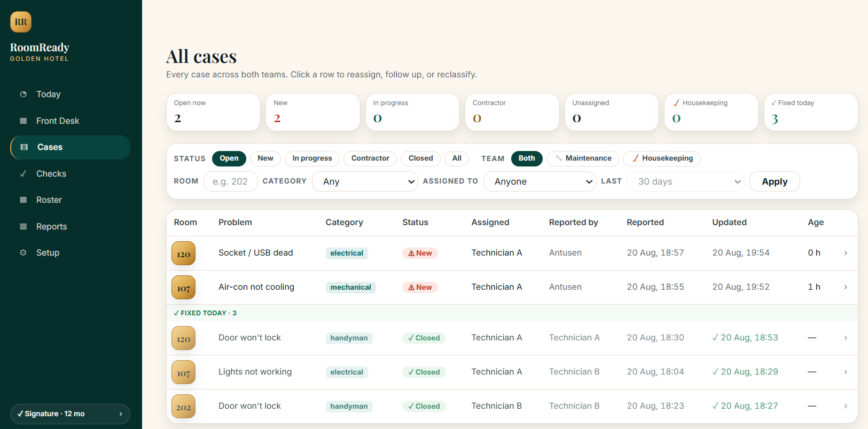Open the Last 30 days dropdown
This screenshot has width=868, height=429.
[x=686, y=181]
